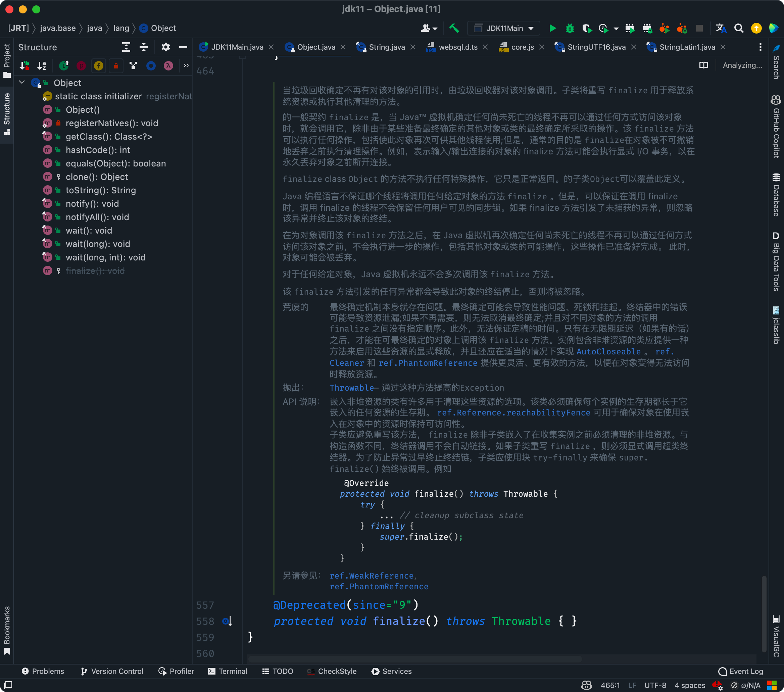Toggle Sort Alphabetically in Structure toolbar
Image resolution: width=784 pixels, height=692 pixels.
pos(42,66)
